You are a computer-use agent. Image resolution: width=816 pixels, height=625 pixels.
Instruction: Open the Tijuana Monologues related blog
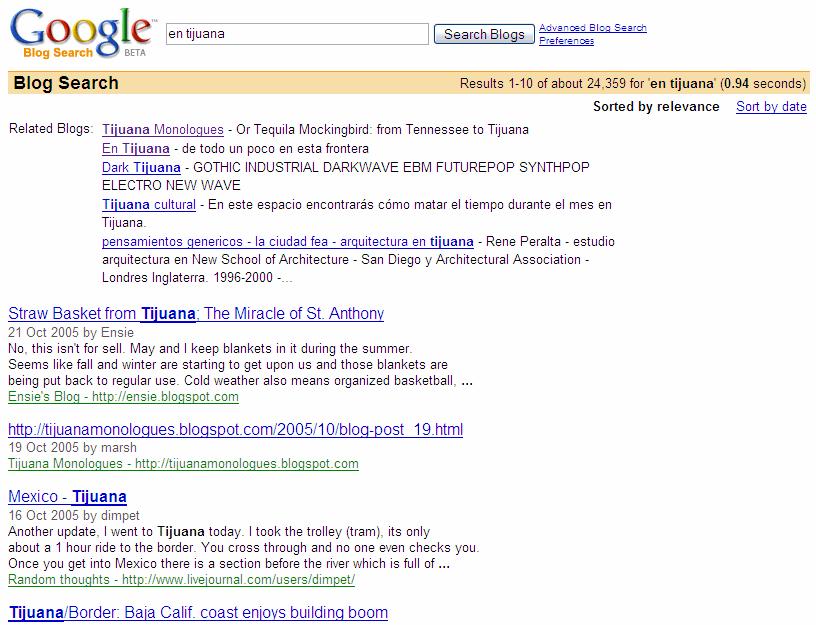pos(162,130)
